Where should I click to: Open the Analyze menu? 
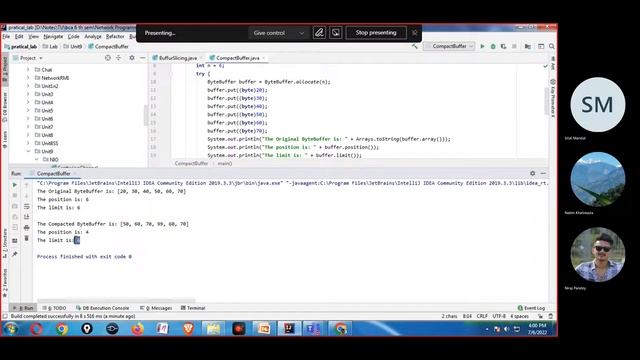93,37
